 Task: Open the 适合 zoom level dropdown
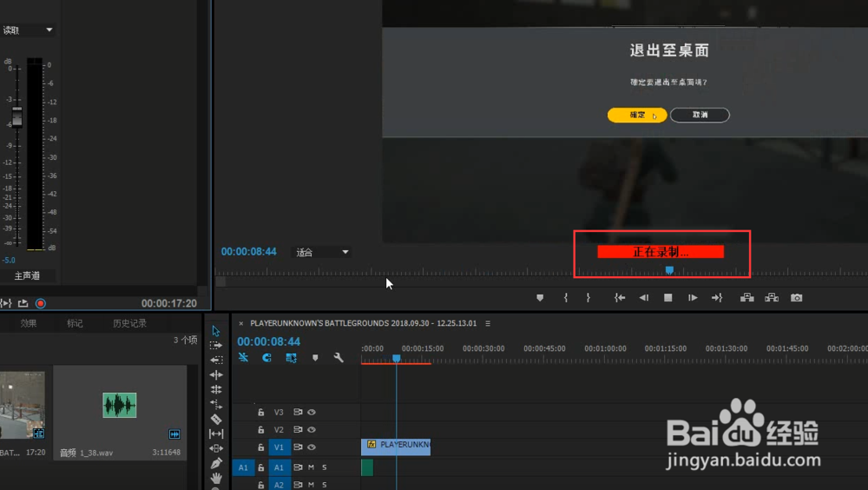322,252
